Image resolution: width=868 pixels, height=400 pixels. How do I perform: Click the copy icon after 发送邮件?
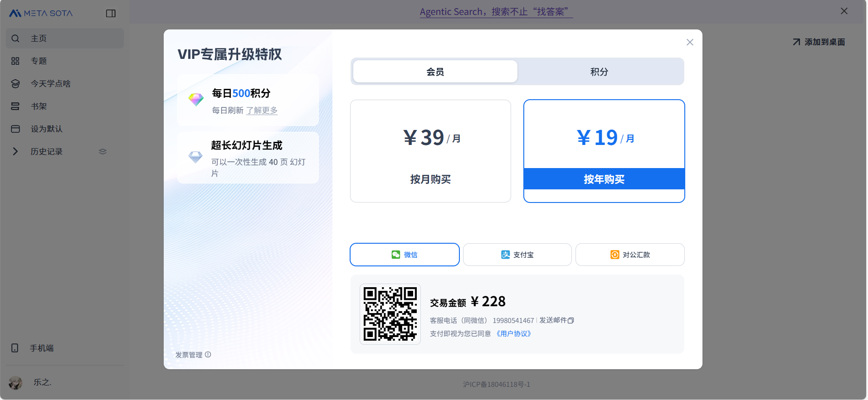pos(571,320)
